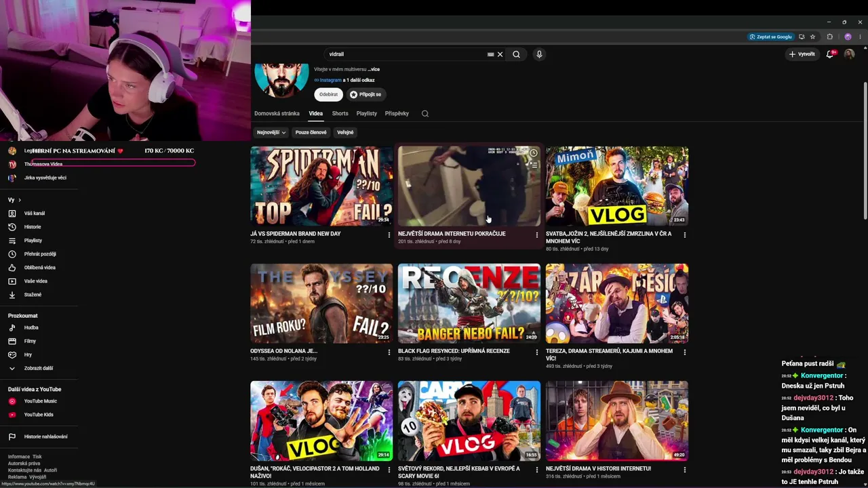Screen dimensions: 868x488
Task: Open the Informace footer link
Action: 19,457
